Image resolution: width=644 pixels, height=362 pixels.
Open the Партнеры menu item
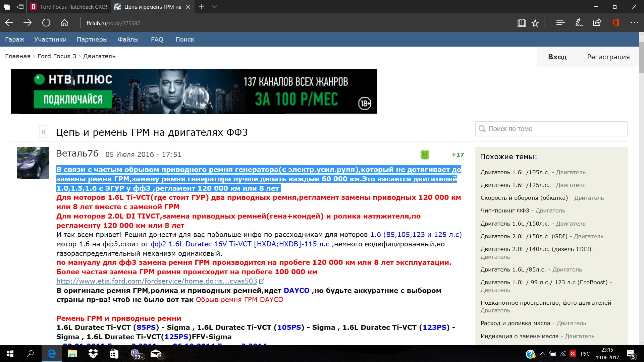point(92,39)
